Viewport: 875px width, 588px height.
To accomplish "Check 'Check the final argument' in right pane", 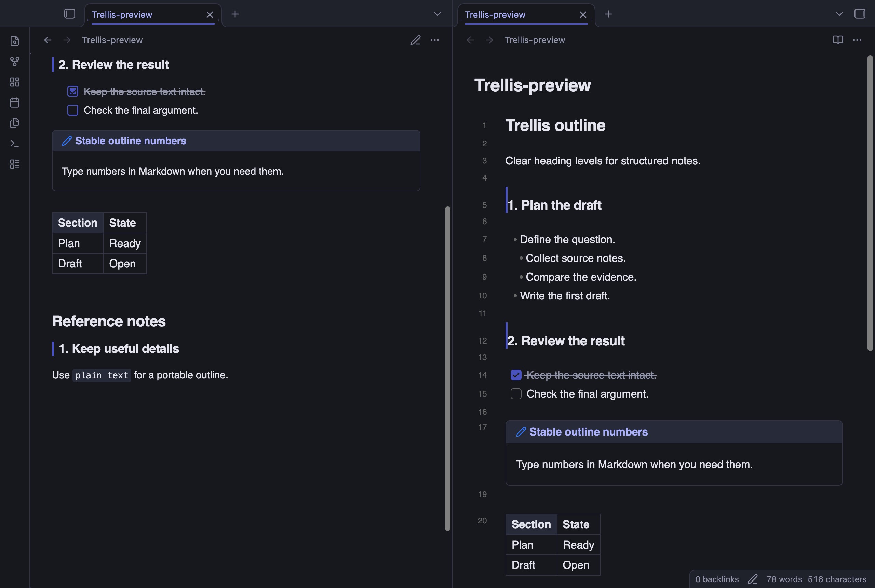I will click(516, 394).
